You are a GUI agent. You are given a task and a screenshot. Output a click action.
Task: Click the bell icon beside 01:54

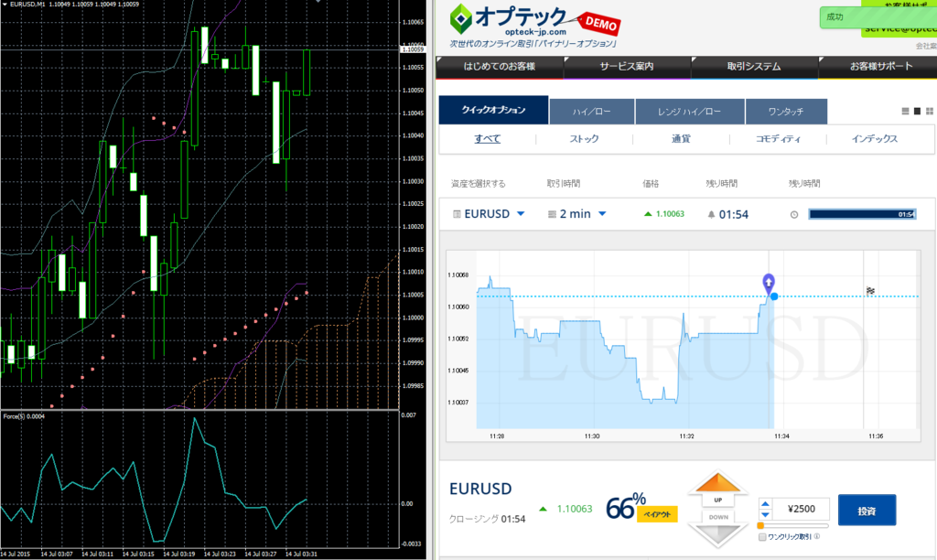click(711, 214)
